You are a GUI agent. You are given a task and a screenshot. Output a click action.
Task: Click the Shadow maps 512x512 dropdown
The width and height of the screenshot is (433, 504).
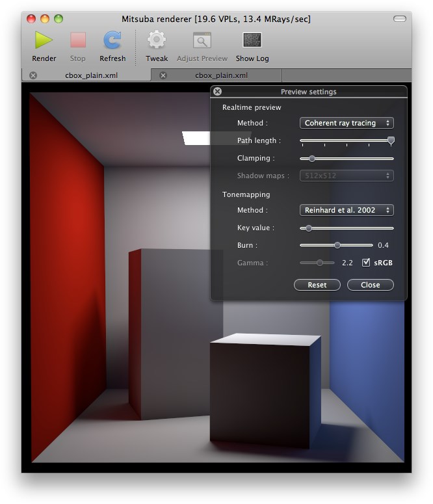[x=347, y=176]
